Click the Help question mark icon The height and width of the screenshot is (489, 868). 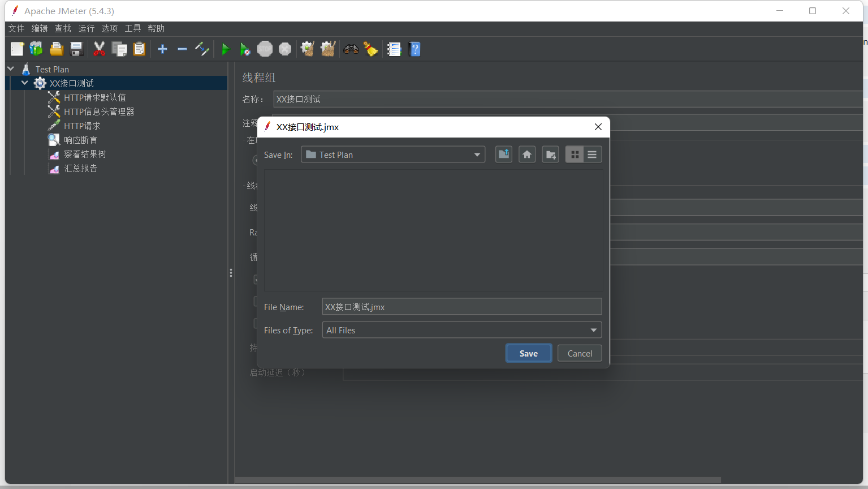pyautogui.click(x=414, y=49)
